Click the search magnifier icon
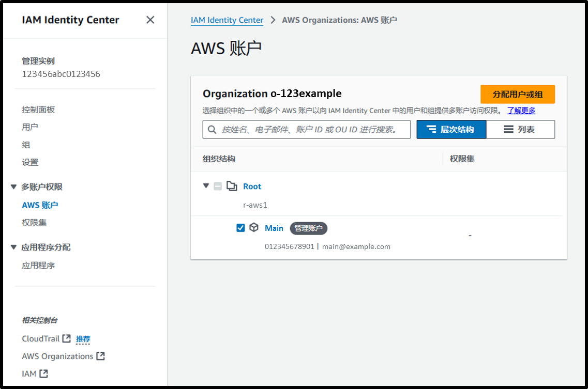The image size is (588, 389). point(212,130)
